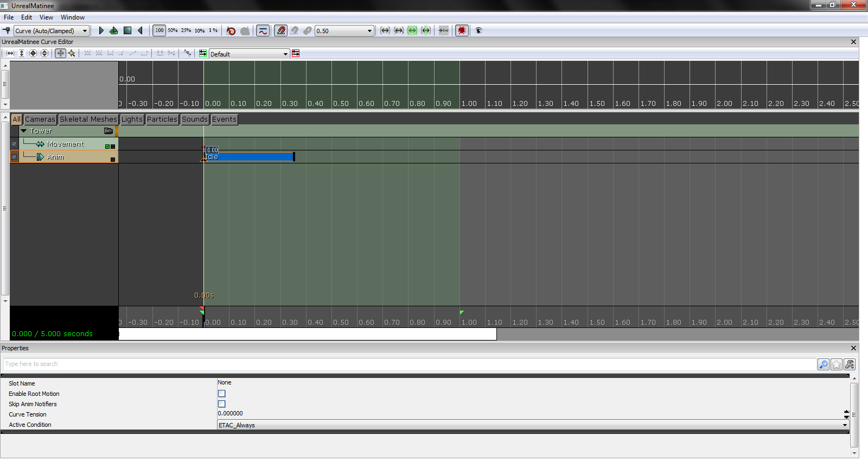
Task: Click the Play in reverse button
Action: 141,31
